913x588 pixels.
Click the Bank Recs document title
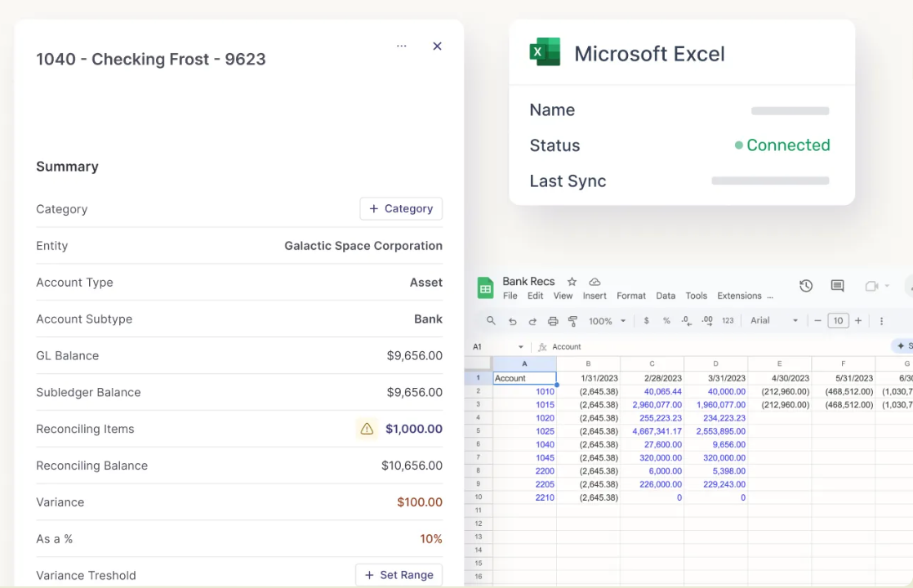528,281
